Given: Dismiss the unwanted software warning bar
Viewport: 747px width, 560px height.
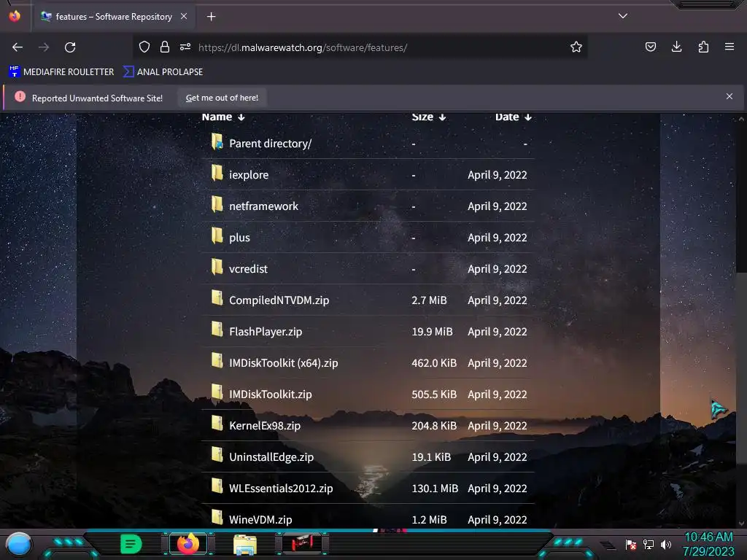Looking at the screenshot, I should (x=729, y=97).
